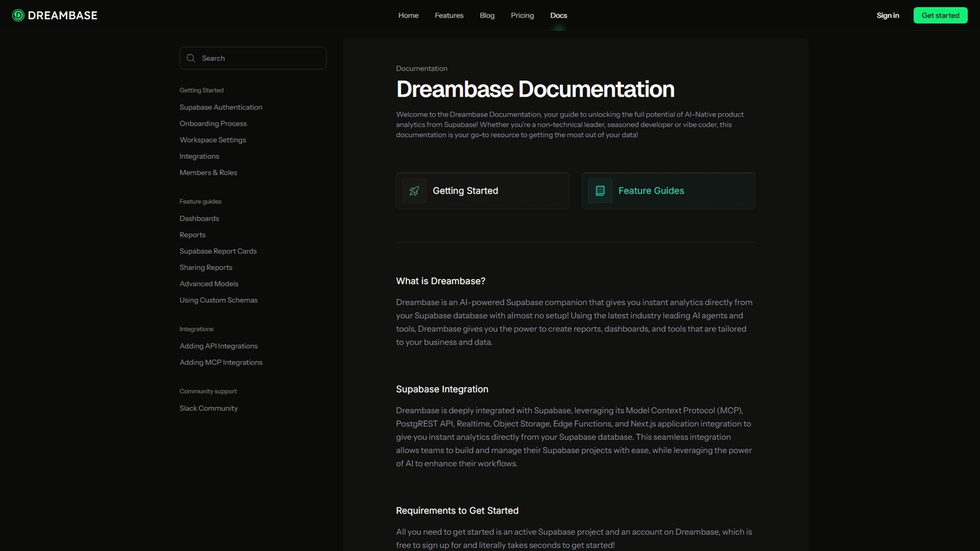Open the Slack Community link
The height and width of the screenshot is (551, 980).
[x=208, y=408]
